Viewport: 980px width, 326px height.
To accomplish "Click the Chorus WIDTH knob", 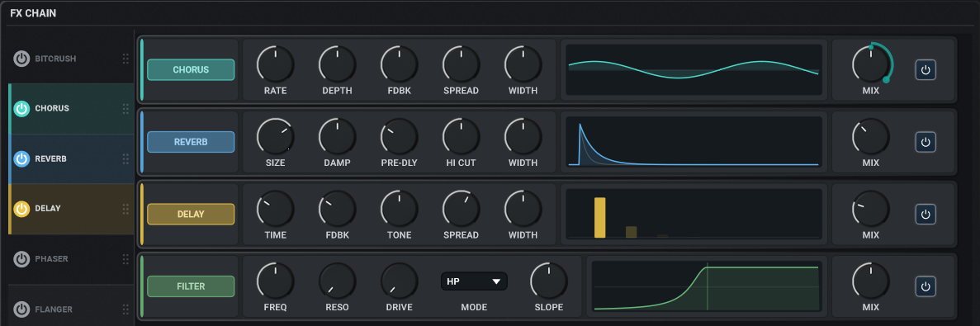I will pyautogui.click(x=523, y=64).
